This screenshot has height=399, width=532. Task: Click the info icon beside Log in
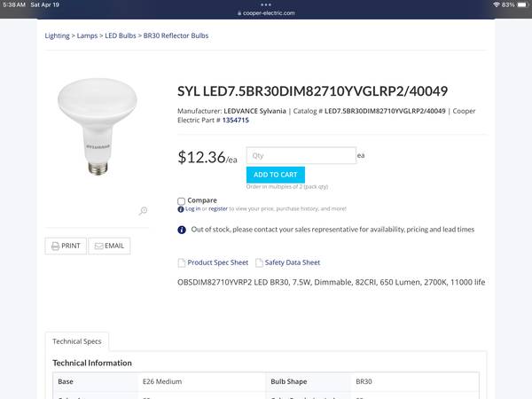coord(181,209)
